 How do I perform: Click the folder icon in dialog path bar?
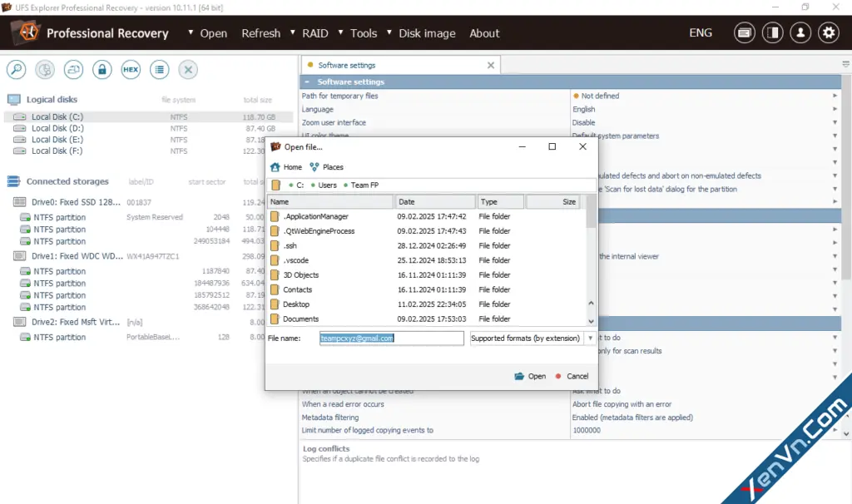click(x=276, y=185)
